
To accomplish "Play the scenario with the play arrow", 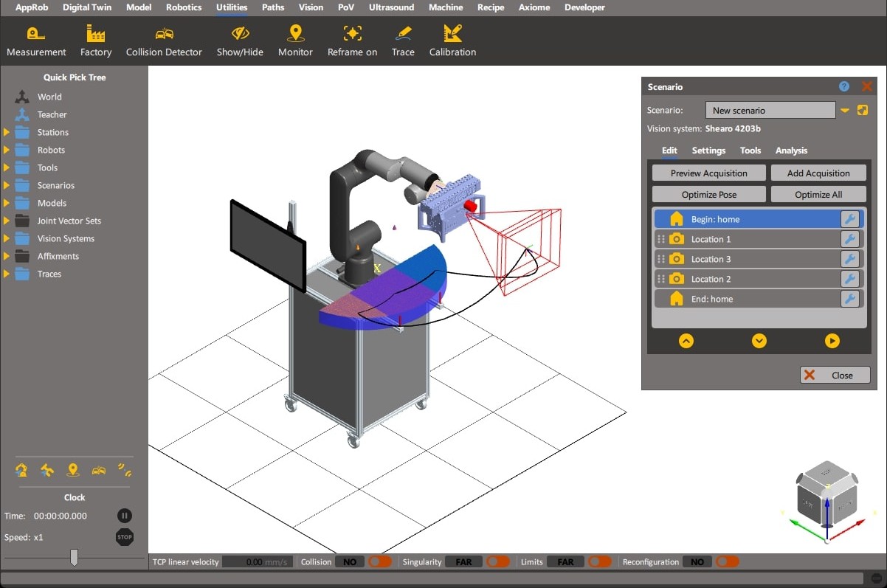I will pyautogui.click(x=832, y=341).
